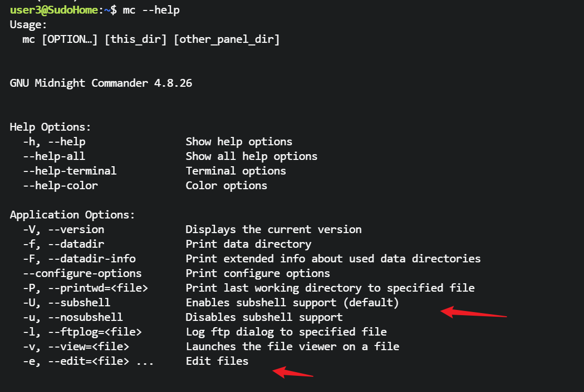This screenshot has height=392, width=584.
Task: Click the '--configure-options' option text
Action: [82, 273]
